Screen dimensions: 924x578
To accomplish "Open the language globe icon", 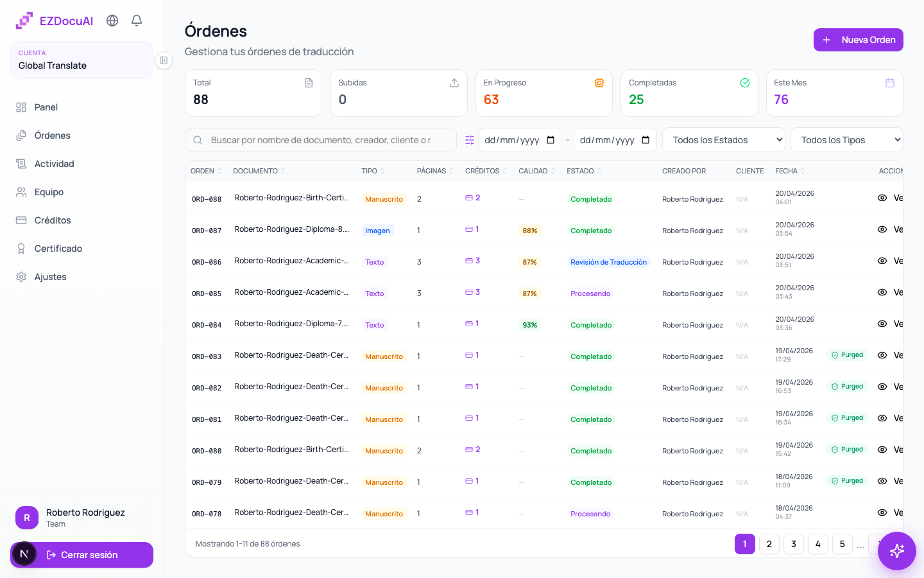I will [x=112, y=21].
